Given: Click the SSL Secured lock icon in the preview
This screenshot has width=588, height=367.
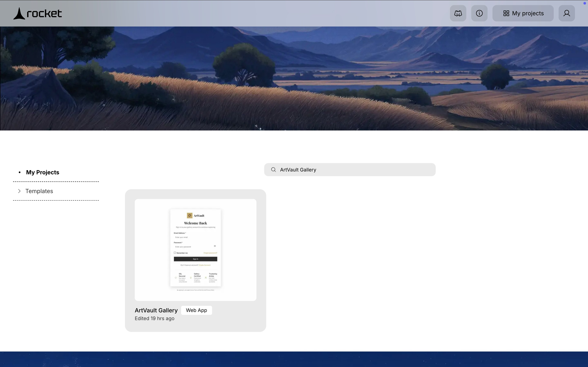Looking at the screenshot, I should (x=175, y=277).
